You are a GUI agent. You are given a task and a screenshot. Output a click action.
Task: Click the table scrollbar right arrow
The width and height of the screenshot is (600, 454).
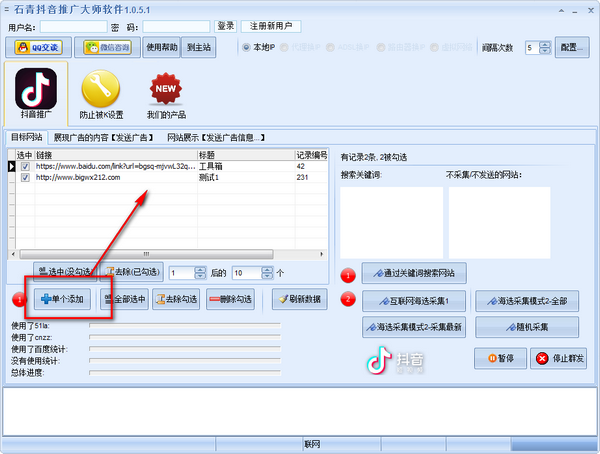(x=321, y=254)
